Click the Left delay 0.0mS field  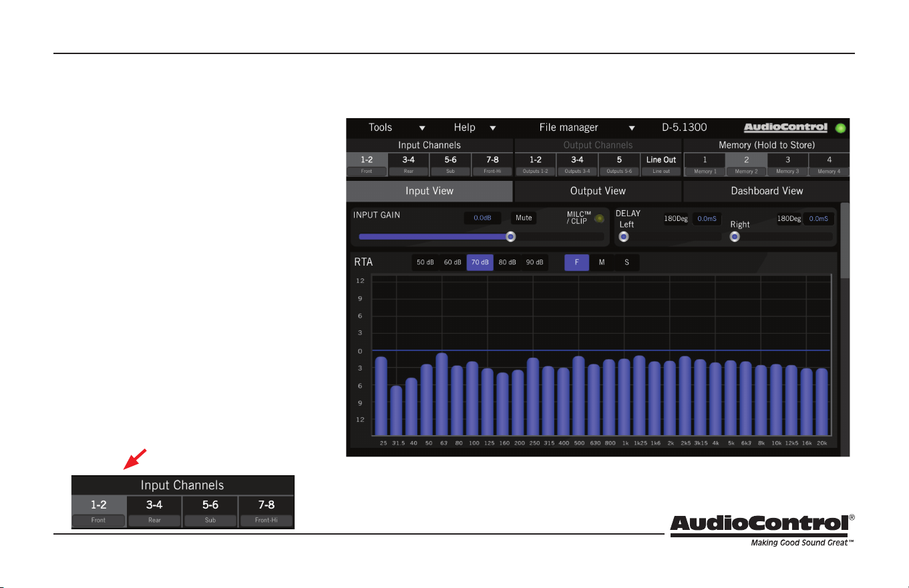(x=707, y=218)
